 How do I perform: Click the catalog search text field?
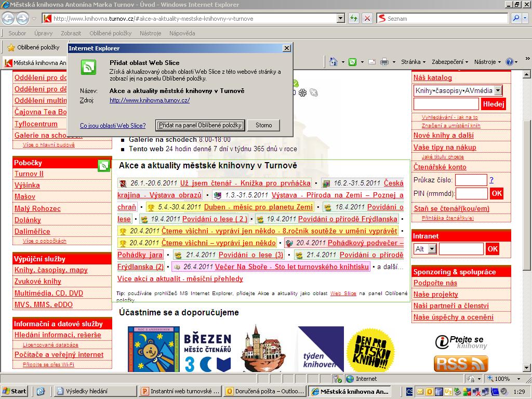(x=446, y=104)
